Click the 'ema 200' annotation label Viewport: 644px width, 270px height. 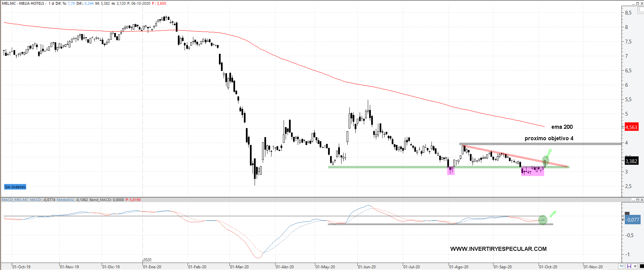[x=562, y=127]
